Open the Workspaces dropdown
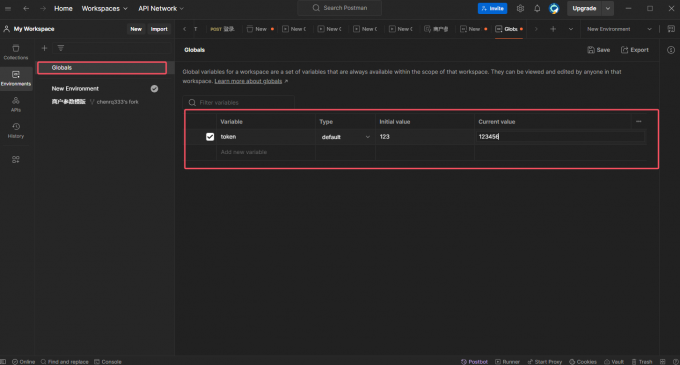Viewport: 680px width, 365px height. pyautogui.click(x=105, y=9)
